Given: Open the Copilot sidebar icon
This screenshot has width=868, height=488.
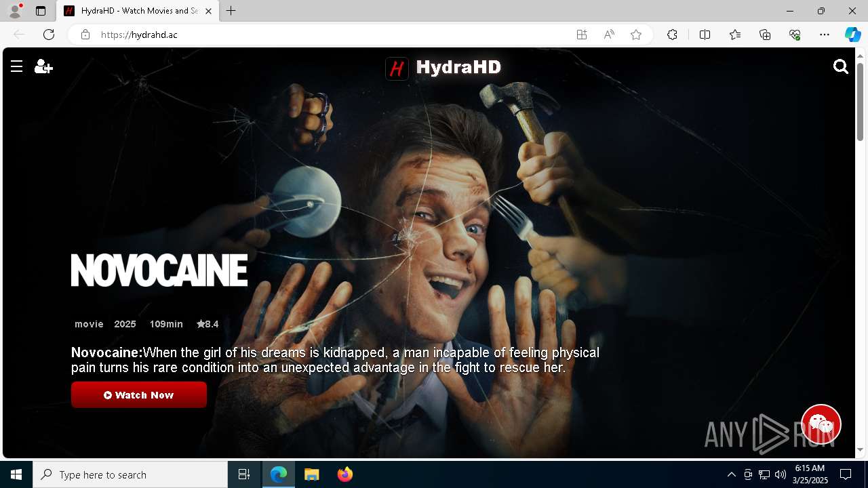Looking at the screenshot, I should coord(852,35).
